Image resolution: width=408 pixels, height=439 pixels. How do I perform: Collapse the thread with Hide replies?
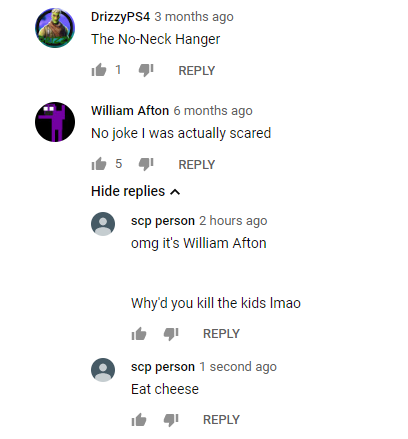(135, 191)
